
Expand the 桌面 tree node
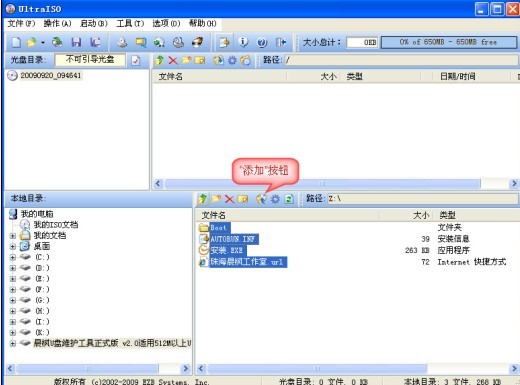(x=13, y=246)
